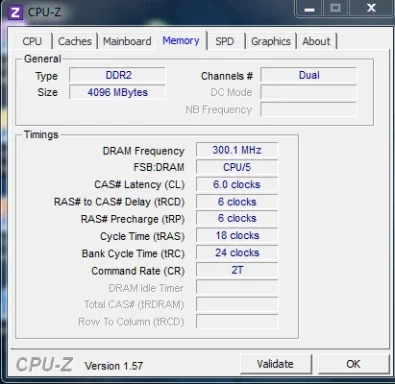This screenshot has width=395, height=384.
Task: Click the Command Rate value 2T
Action: tap(237, 270)
